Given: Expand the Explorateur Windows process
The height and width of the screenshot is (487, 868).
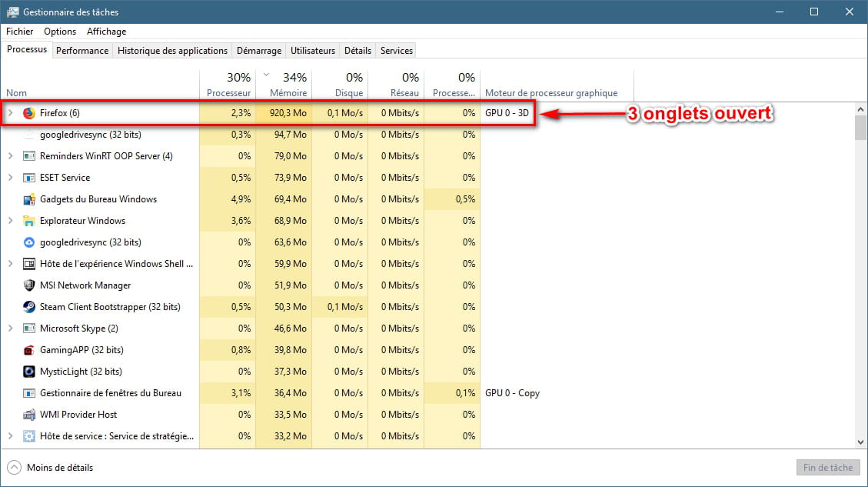Looking at the screenshot, I should pos(10,221).
